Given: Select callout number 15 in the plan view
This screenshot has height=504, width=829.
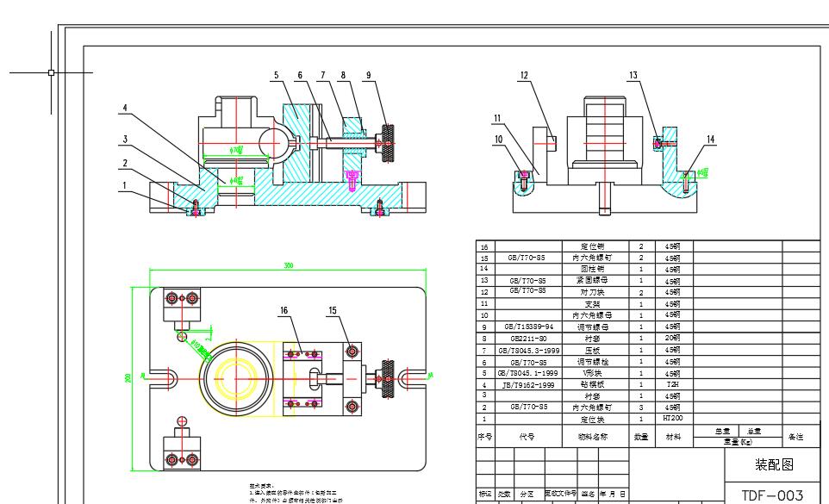Looking at the screenshot, I should (333, 311).
